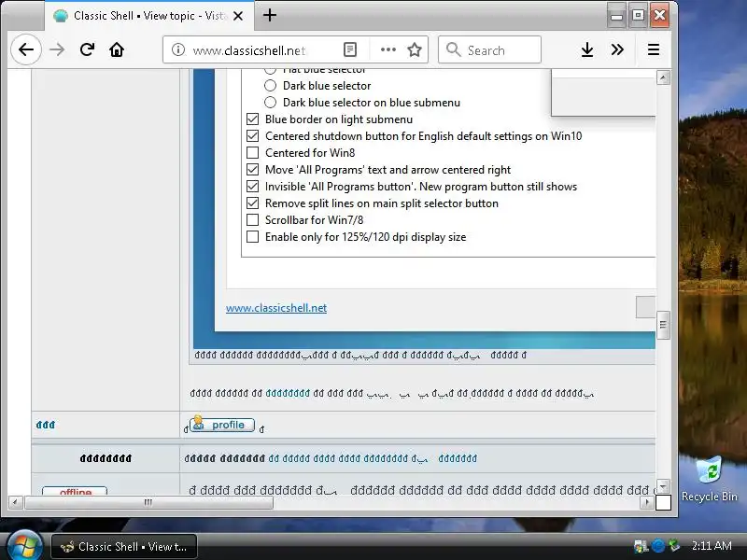The height and width of the screenshot is (560, 747).
Task: Click vertical scrollbar down arrow
Action: tap(663, 486)
